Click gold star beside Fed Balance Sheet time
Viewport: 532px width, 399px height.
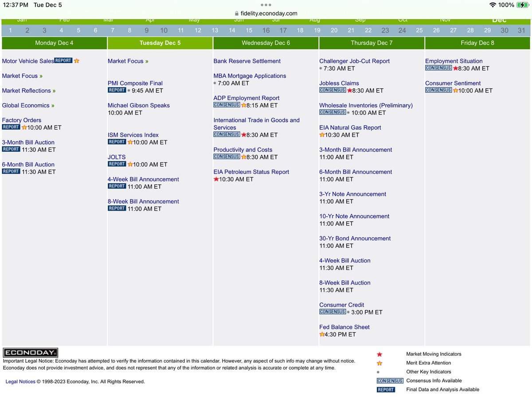(x=322, y=334)
